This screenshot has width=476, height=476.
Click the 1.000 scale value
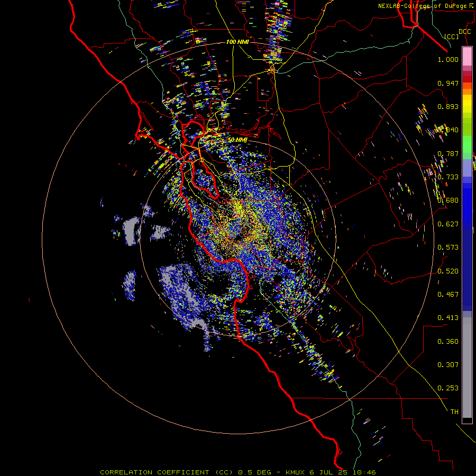click(x=448, y=59)
